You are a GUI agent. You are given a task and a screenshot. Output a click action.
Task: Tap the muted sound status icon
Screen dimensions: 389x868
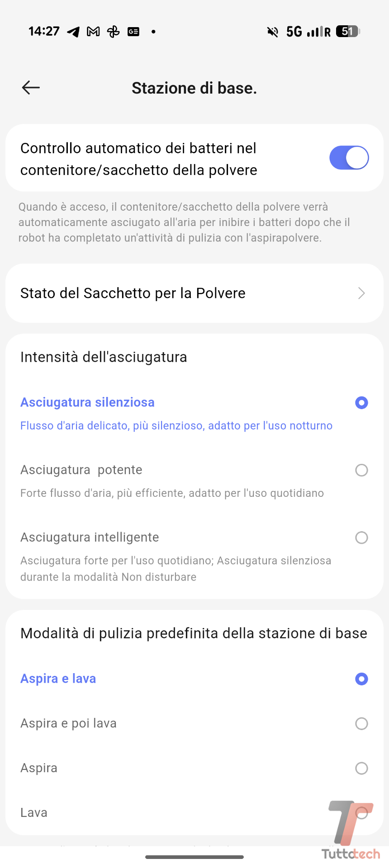(x=272, y=32)
